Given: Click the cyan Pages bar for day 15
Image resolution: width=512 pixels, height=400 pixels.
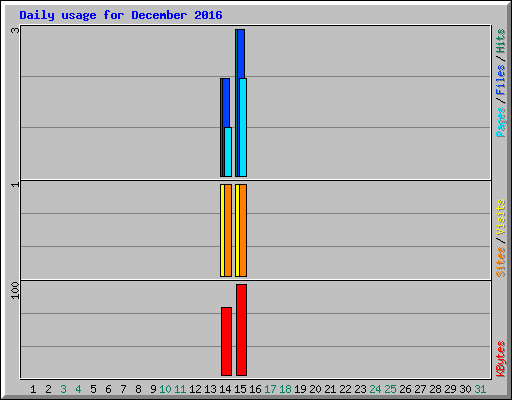Looking at the screenshot, I should point(243,127).
